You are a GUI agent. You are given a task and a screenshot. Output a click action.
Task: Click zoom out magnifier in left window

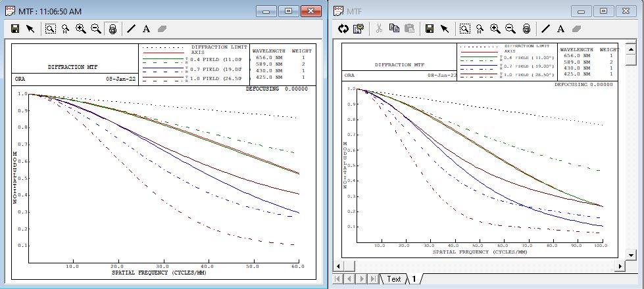[x=96, y=29]
